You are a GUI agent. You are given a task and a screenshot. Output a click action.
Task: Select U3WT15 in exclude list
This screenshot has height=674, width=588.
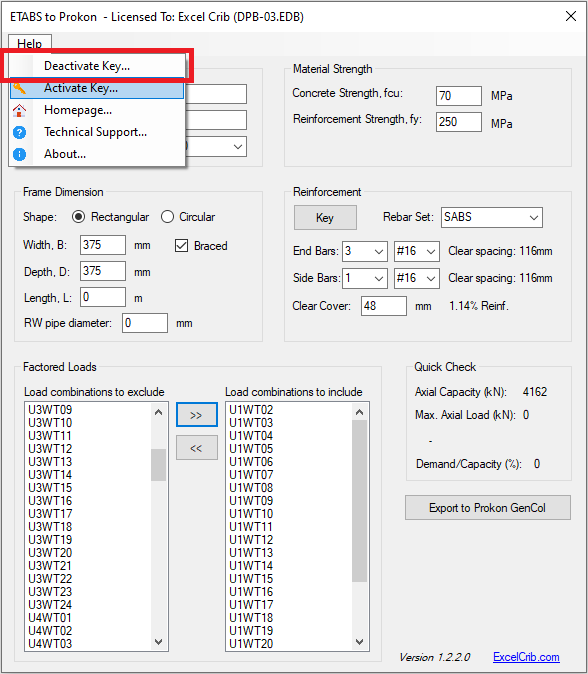(50, 488)
